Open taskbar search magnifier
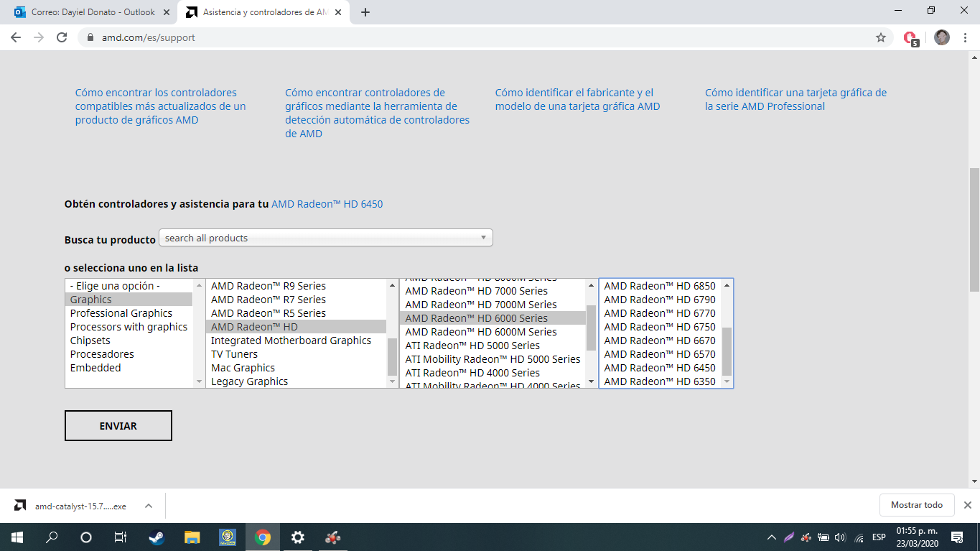 [52, 537]
